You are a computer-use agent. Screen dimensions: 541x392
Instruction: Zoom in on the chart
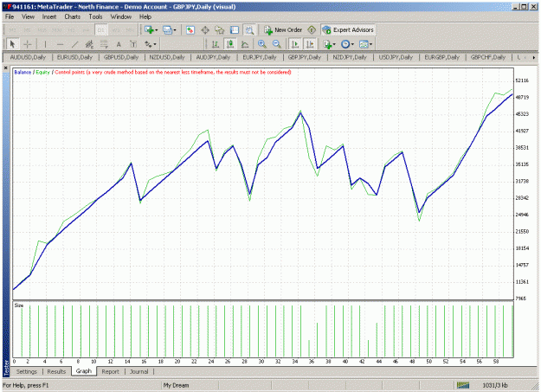[x=262, y=44]
